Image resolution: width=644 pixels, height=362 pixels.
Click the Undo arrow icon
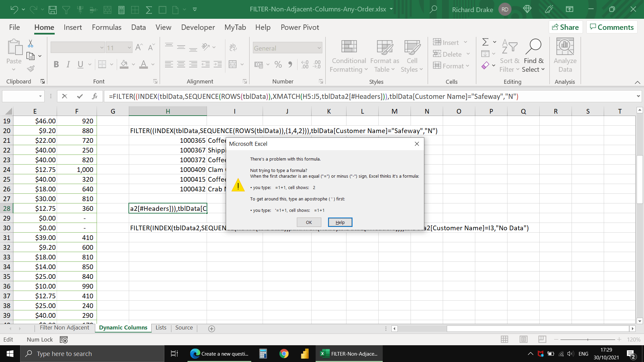pos(14,9)
